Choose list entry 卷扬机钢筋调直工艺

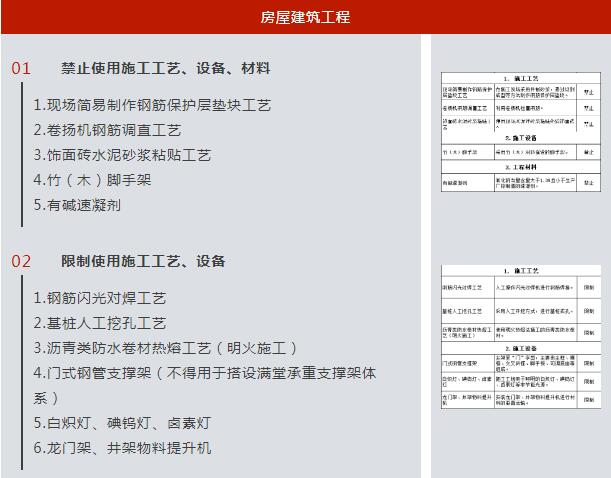pyautogui.click(x=107, y=130)
